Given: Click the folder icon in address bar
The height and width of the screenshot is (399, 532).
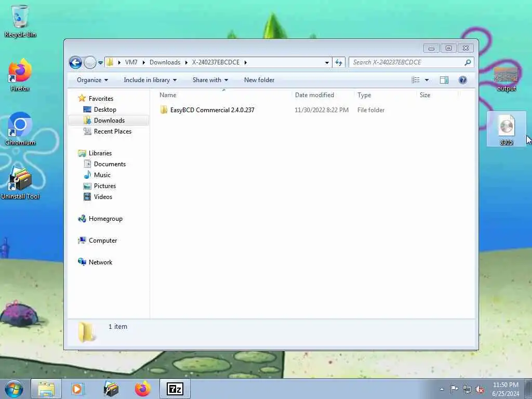Looking at the screenshot, I should tap(110, 62).
